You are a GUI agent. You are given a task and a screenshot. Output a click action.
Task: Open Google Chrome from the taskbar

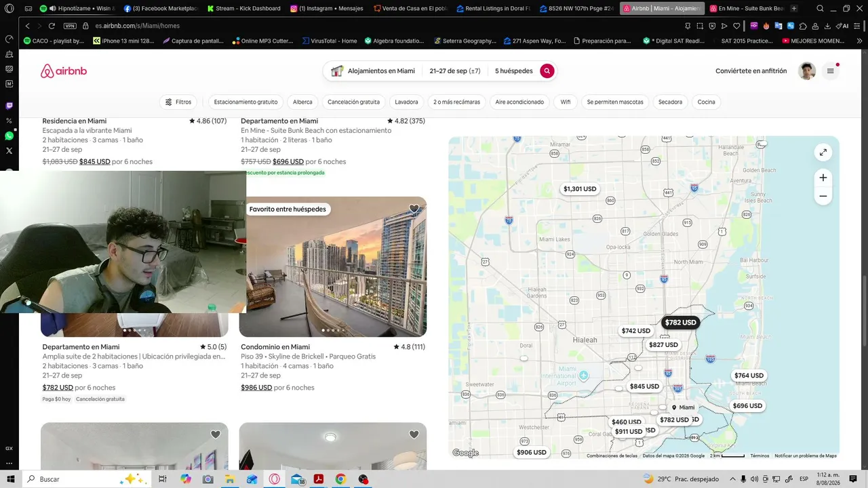click(340, 479)
